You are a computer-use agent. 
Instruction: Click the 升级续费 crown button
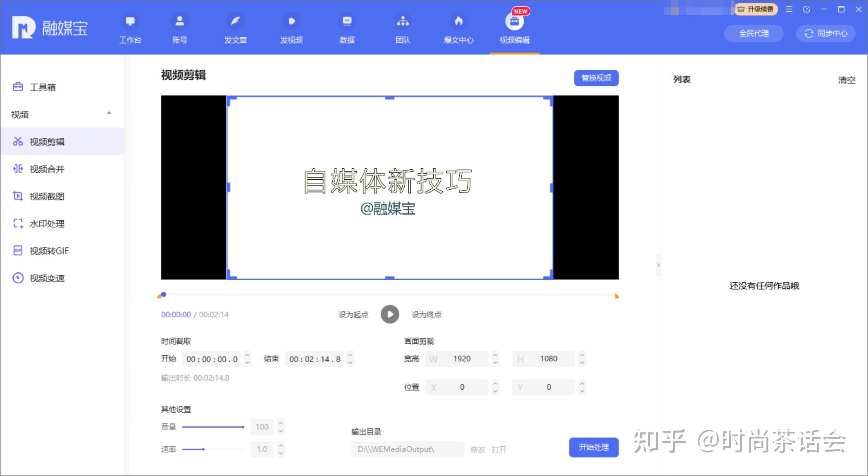(x=756, y=9)
